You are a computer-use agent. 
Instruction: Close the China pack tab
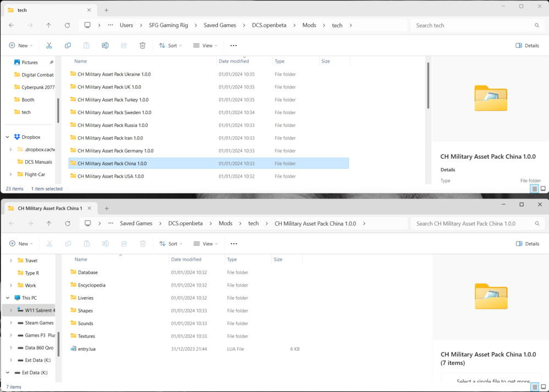pos(89,208)
